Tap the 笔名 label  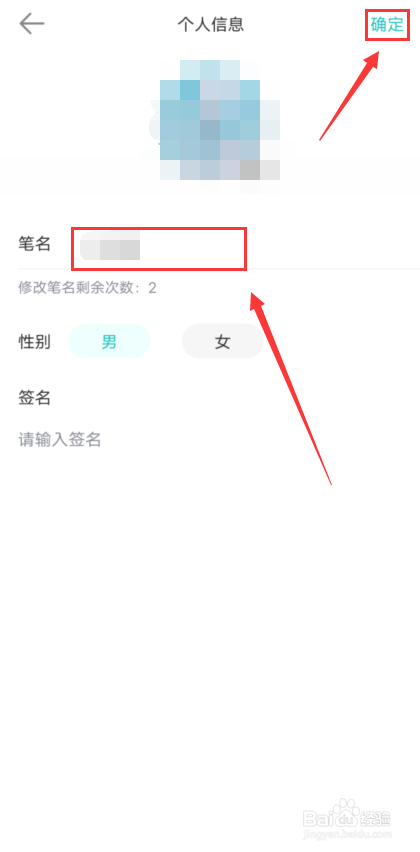(x=34, y=245)
